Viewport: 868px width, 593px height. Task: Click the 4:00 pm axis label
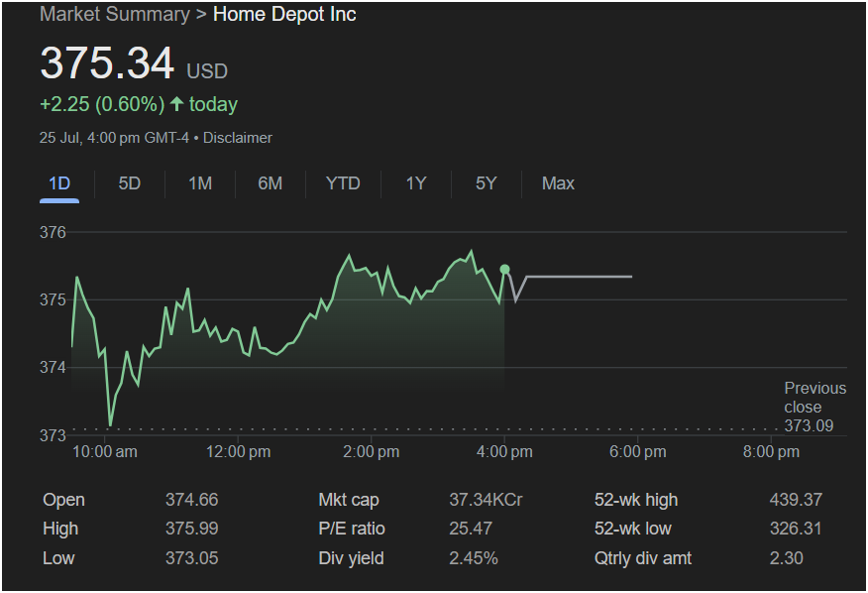[504, 452]
